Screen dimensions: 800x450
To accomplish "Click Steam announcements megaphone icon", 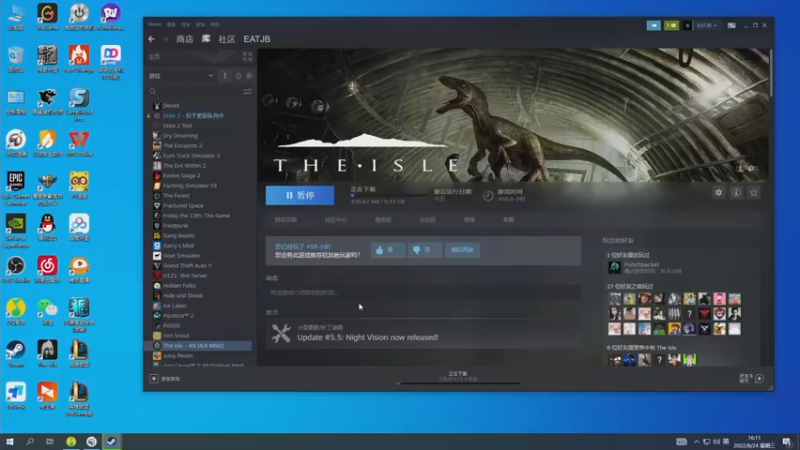I will (x=654, y=25).
